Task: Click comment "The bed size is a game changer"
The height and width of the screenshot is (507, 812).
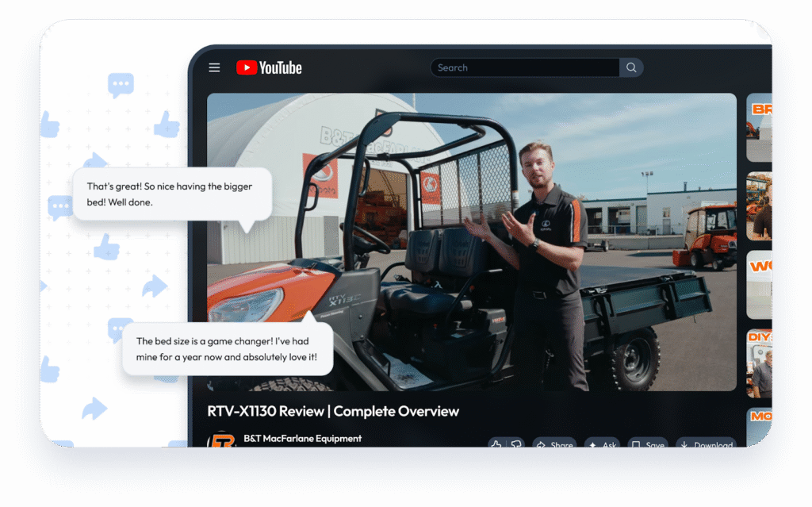Action: [x=228, y=349]
